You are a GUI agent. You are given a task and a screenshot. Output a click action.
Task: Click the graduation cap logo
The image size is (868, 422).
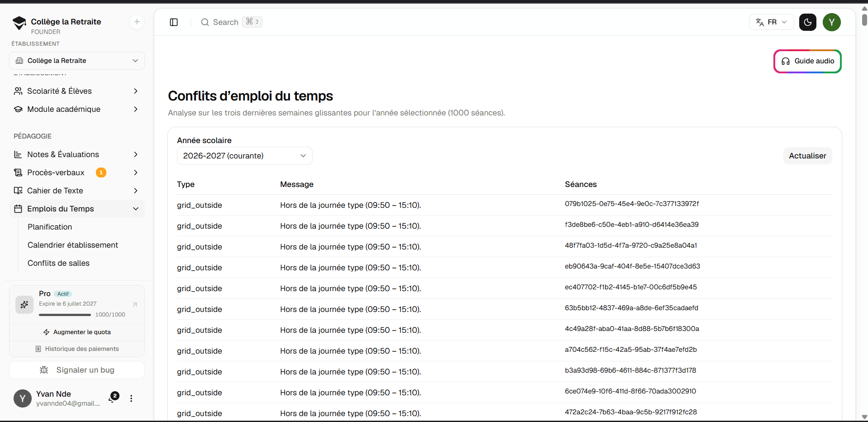point(19,23)
